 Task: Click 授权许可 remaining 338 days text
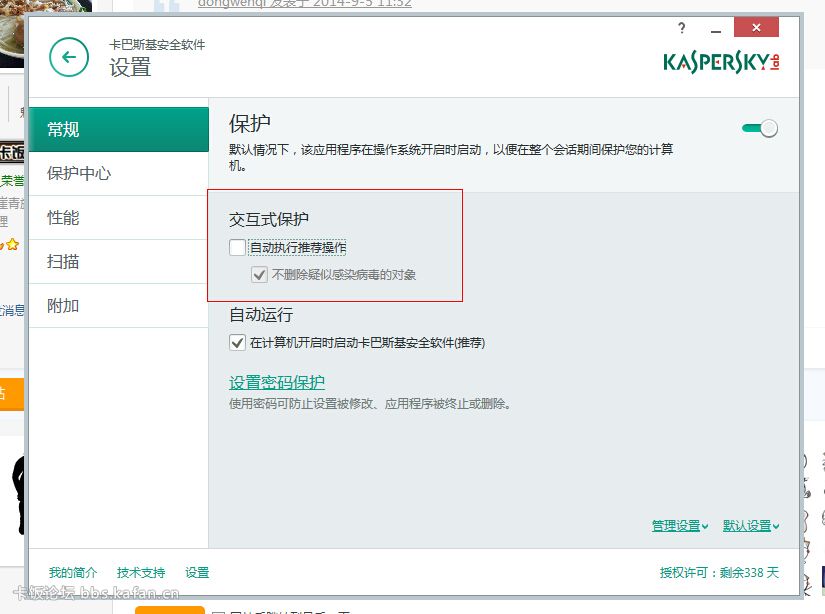pos(719,572)
